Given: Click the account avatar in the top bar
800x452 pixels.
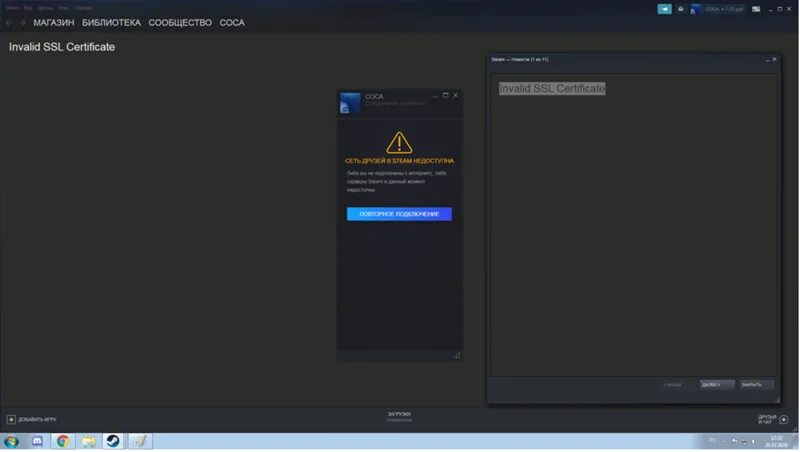Looking at the screenshot, I should (695, 9).
